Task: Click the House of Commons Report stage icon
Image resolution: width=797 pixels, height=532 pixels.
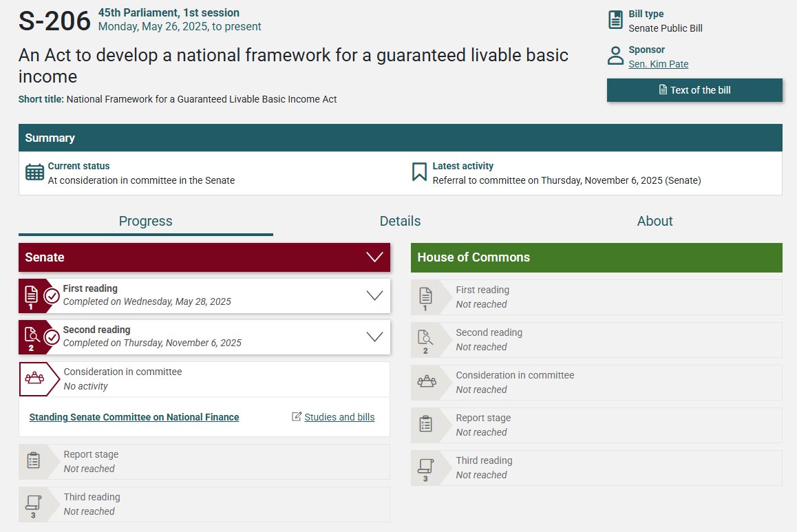Action: 426,424
